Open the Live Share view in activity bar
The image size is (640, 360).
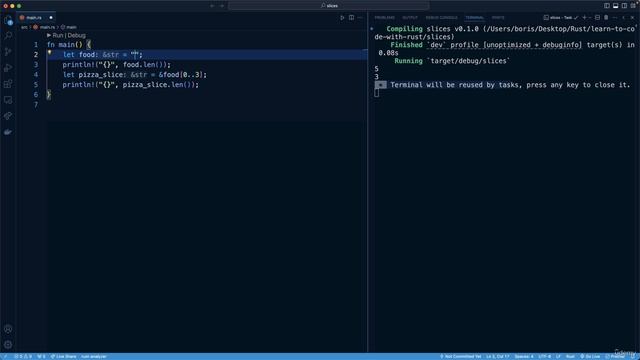click(x=8, y=116)
